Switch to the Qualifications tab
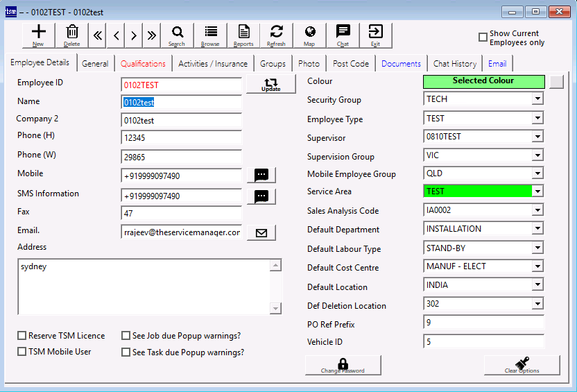The width and height of the screenshot is (577, 392). pyautogui.click(x=143, y=64)
